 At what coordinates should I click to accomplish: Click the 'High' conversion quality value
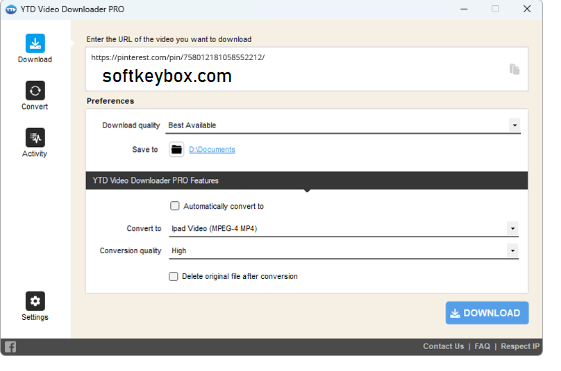click(179, 250)
